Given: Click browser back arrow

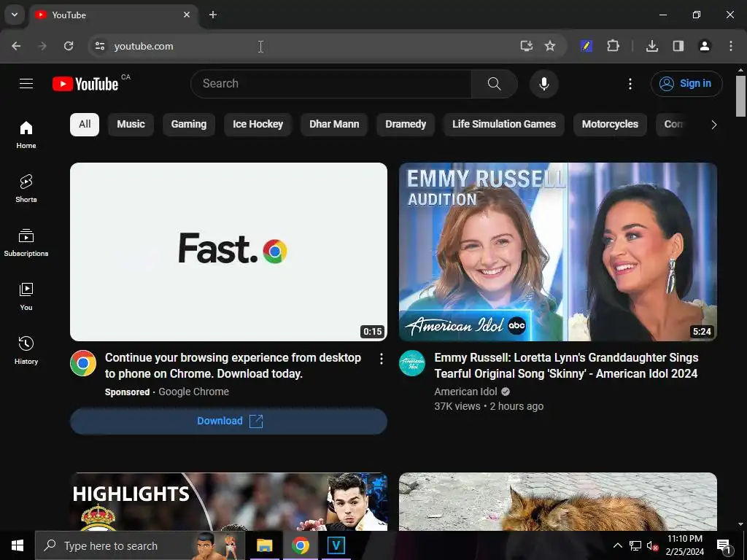Looking at the screenshot, I should coord(16,46).
